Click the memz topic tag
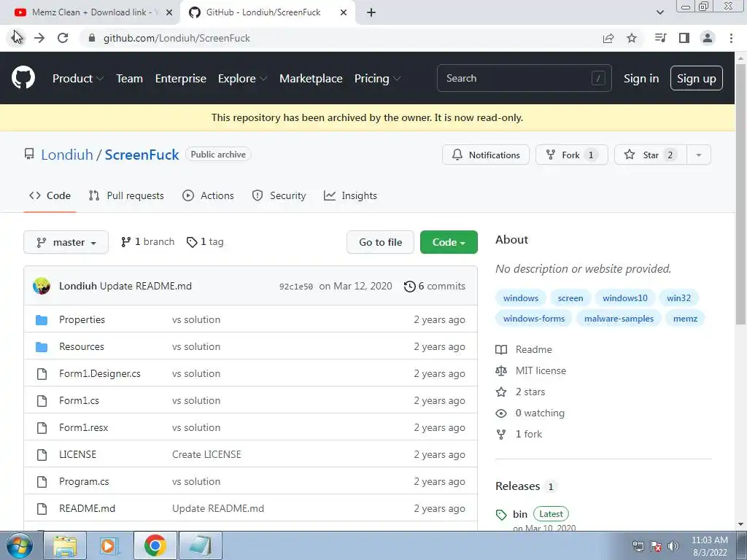The image size is (747, 560). coord(685,319)
